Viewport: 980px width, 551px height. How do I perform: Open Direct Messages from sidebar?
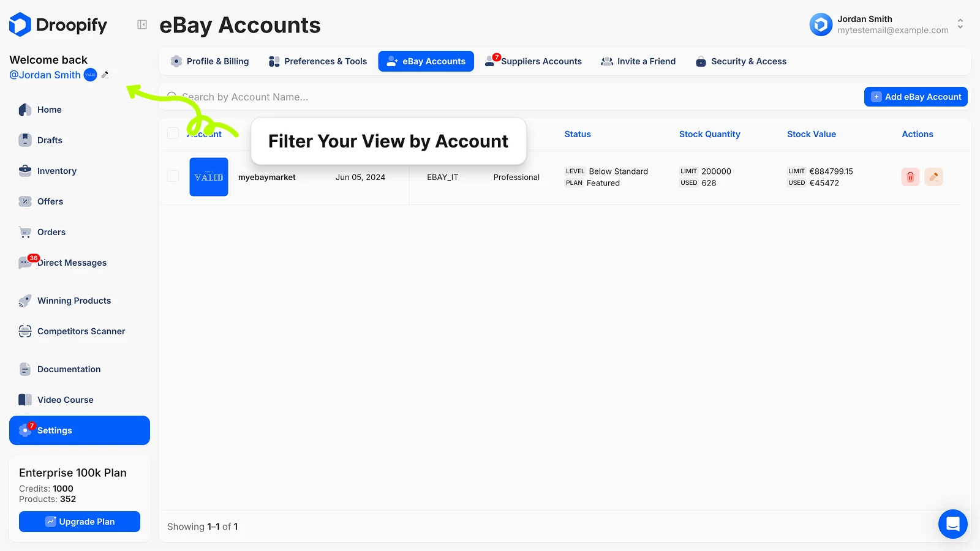71,263
